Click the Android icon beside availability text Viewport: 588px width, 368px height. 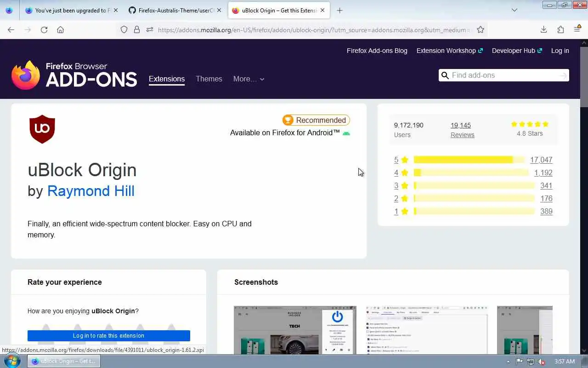point(346,133)
